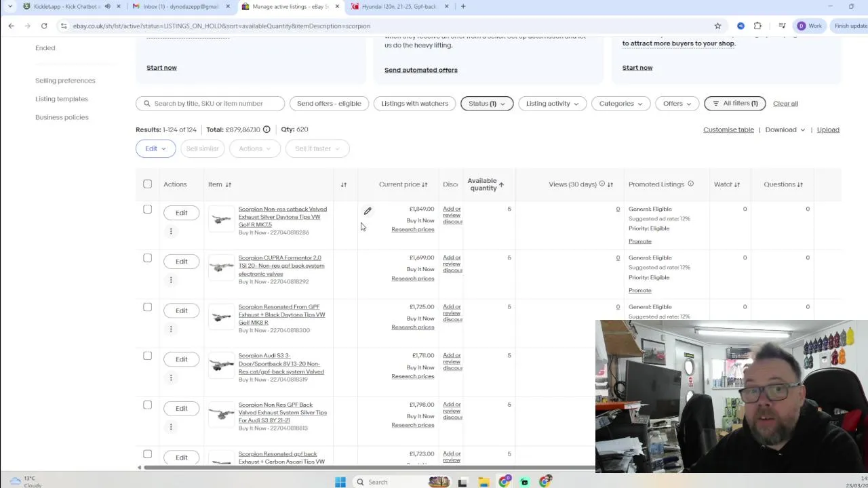The width and height of the screenshot is (868, 488).
Task: Check the Audi S3 8Y 21-21 checkbox
Action: [147, 405]
